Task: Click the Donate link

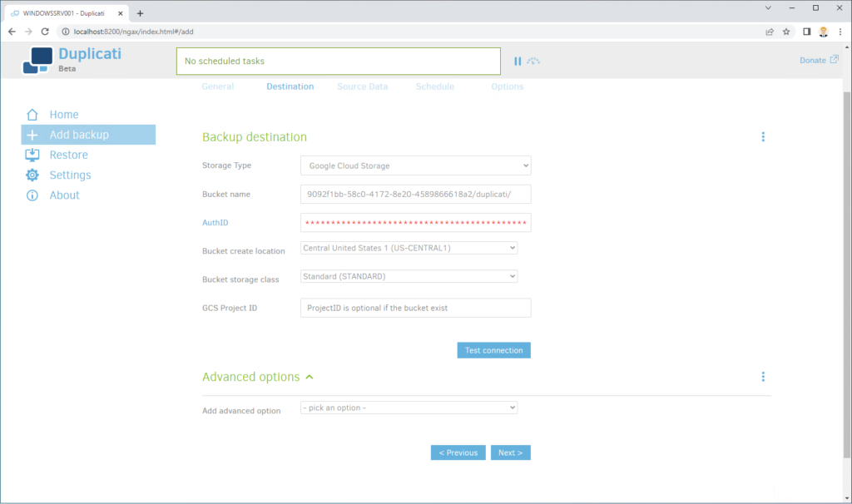Action: point(813,60)
